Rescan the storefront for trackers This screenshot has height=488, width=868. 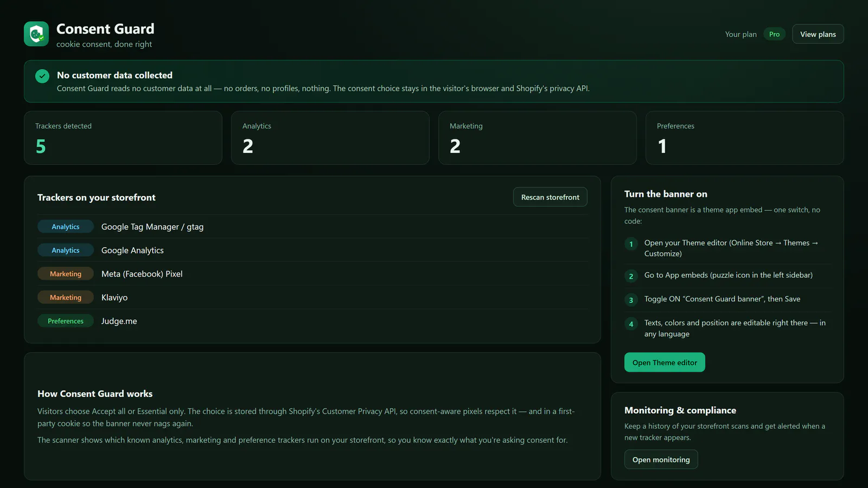(550, 197)
